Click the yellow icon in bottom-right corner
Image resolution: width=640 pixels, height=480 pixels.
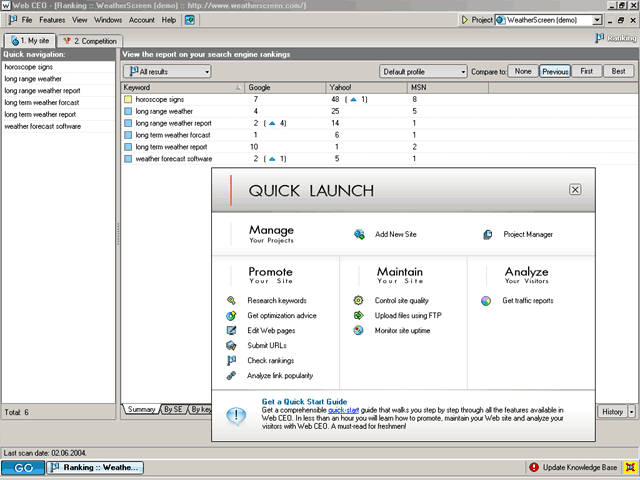(631, 467)
